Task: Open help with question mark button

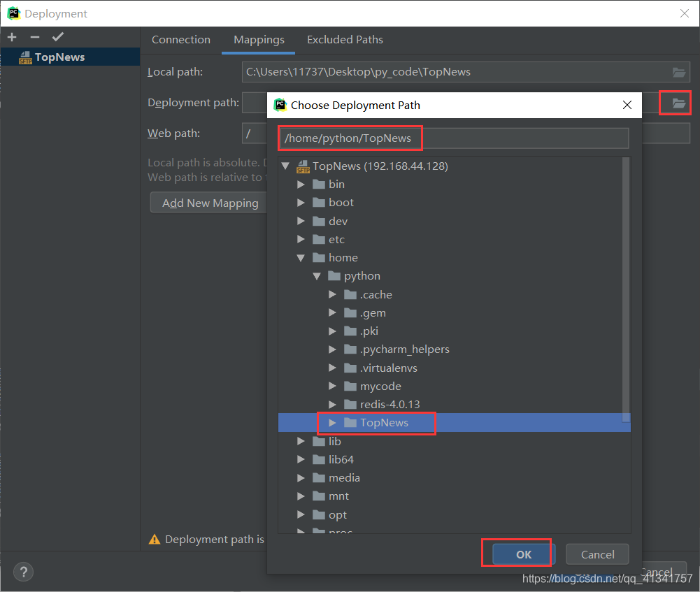Action: tap(23, 572)
